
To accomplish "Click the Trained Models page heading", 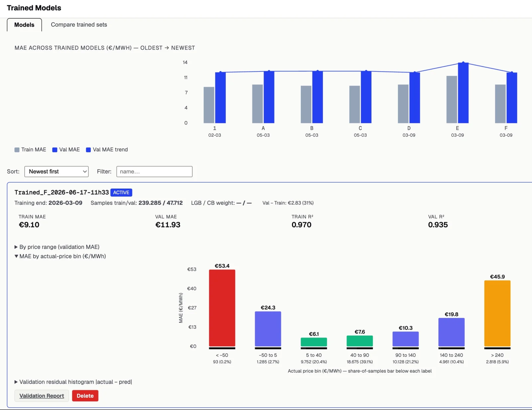I will coord(34,8).
